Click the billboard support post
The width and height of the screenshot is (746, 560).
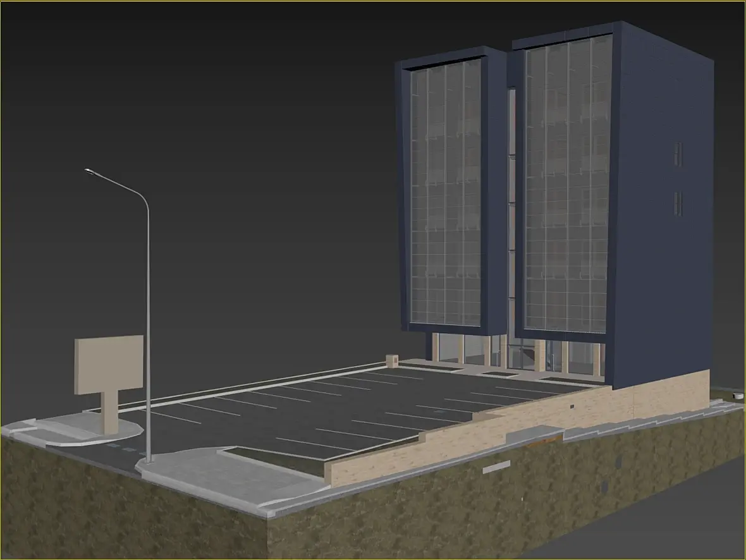pyautogui.click(x=111, y=412)
